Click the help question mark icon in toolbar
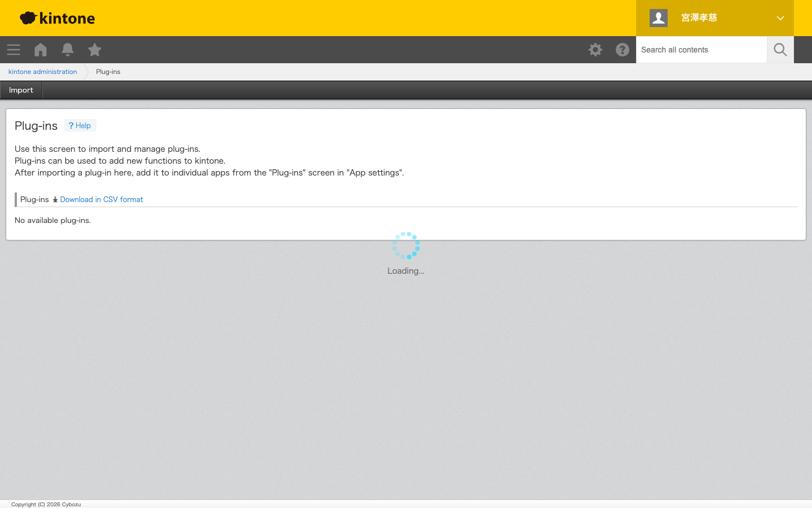This screenshot has width=812, height=508. (x=623, y=50)
